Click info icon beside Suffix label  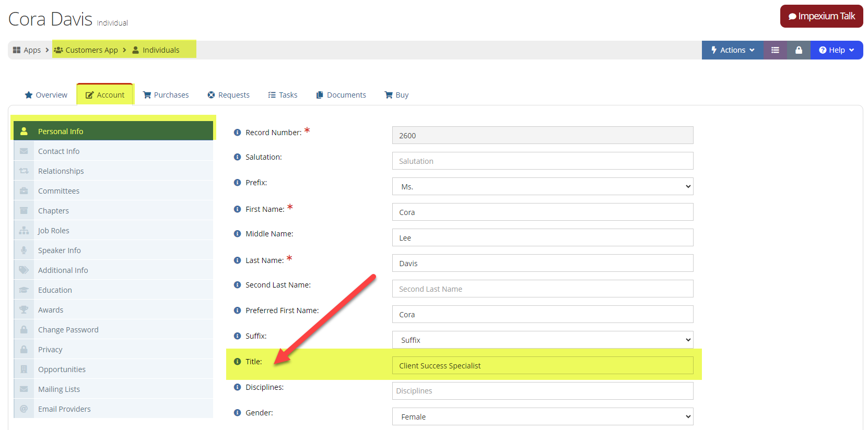(x=237, y=336)
